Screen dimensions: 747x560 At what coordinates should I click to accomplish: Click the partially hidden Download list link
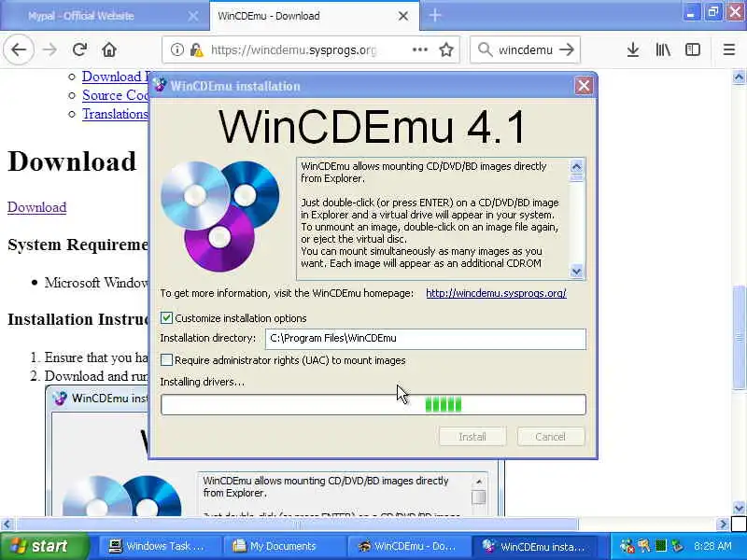(x=115, y=77)
